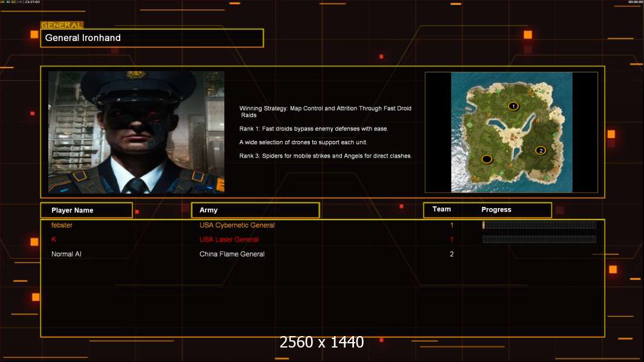This screenshot has width=644, height=362.
Task: Click the island map preview
Action: point(511,132)
